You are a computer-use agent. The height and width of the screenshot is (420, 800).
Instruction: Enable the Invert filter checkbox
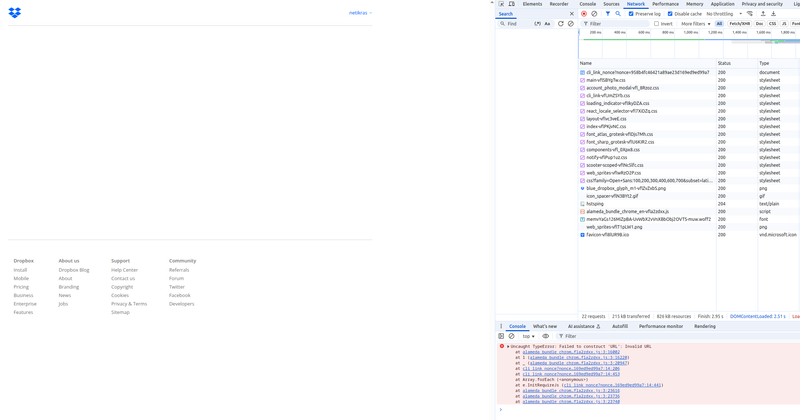pyautogui.click(x=656, y=24)
